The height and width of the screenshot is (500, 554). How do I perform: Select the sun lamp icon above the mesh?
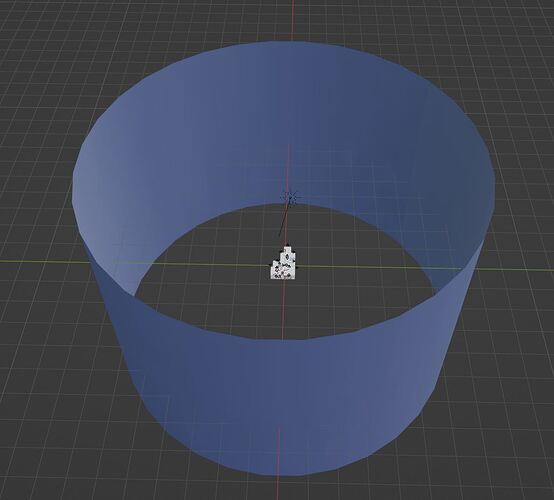pos(290,198)
